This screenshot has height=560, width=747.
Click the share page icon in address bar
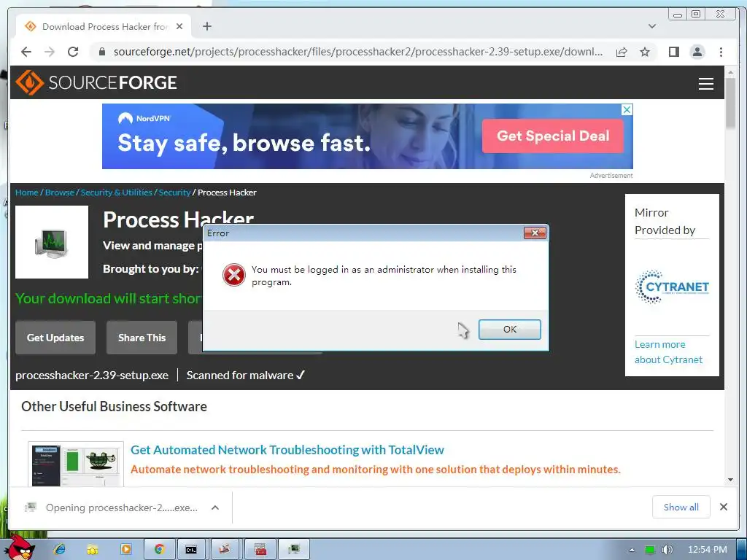tap(622, 52)
